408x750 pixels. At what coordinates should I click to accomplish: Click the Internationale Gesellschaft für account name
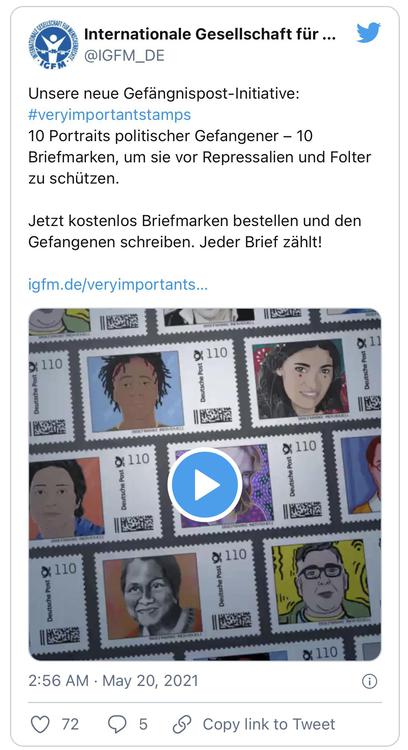pos(210,34)
